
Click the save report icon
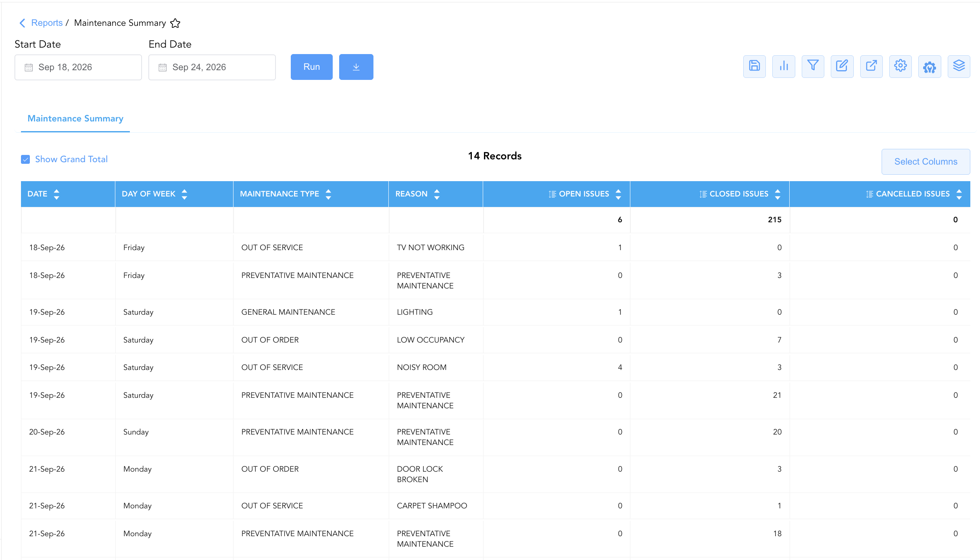pos(754,66)
